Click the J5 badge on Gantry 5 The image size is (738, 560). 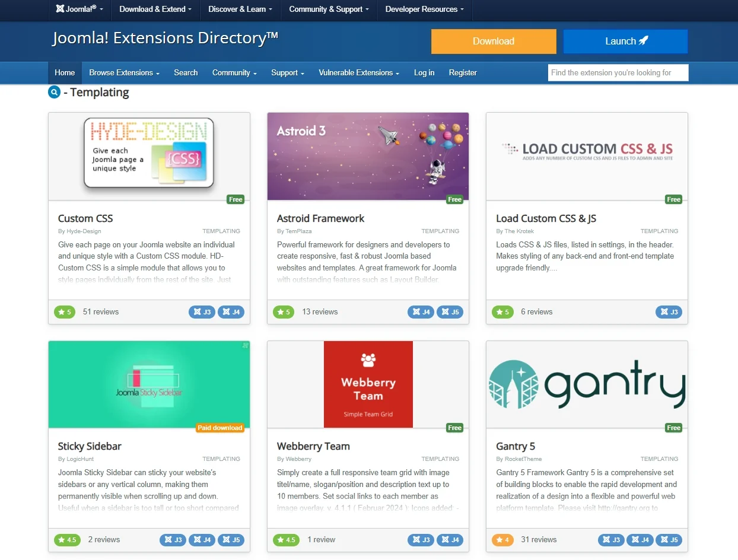669,540
